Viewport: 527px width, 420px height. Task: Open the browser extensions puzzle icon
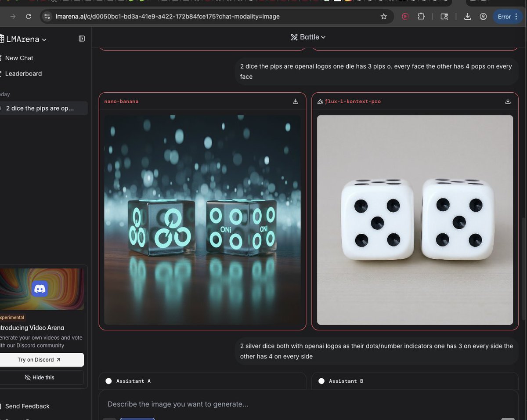click(421, 16)
